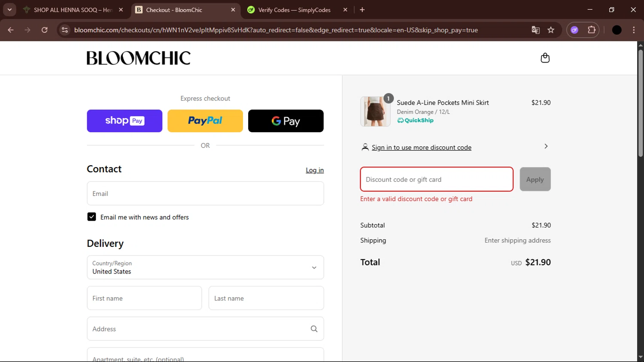The height and width of the screenshot is (362, 644).
Task: Click the Apartment, suite optional field
Action: [205, 355]
